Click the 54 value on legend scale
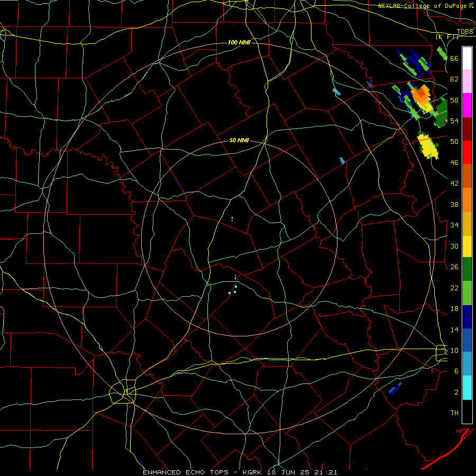 click(454, 121)
